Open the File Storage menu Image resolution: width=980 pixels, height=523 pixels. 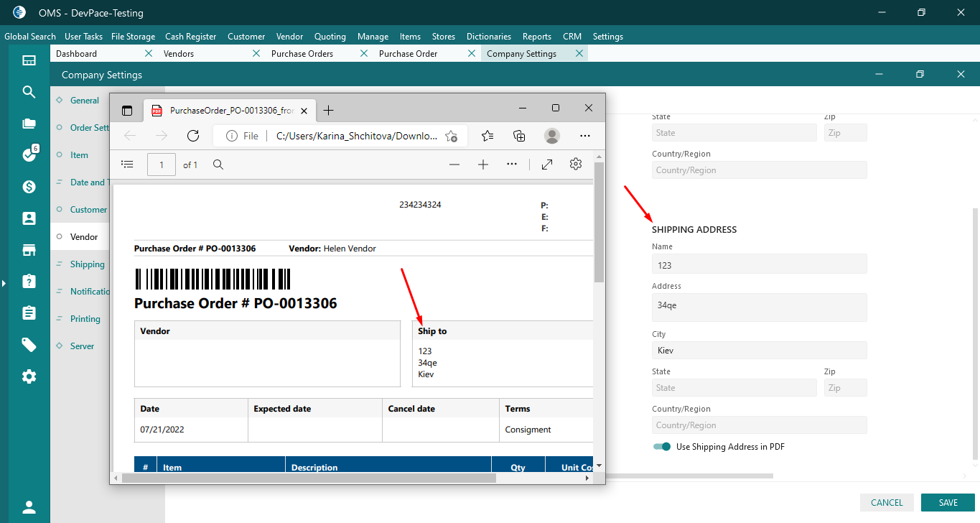tap(134, 37)
